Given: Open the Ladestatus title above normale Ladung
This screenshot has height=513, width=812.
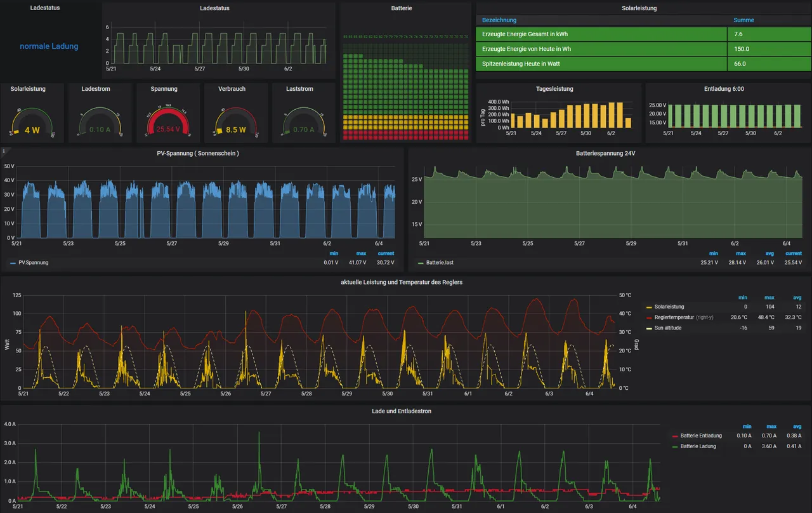Looking at the screenshot, I should (45, 8).
